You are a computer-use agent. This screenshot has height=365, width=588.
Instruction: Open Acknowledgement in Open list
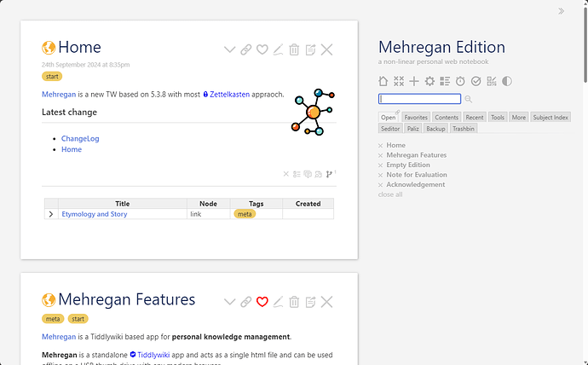(x=416, y=184)
